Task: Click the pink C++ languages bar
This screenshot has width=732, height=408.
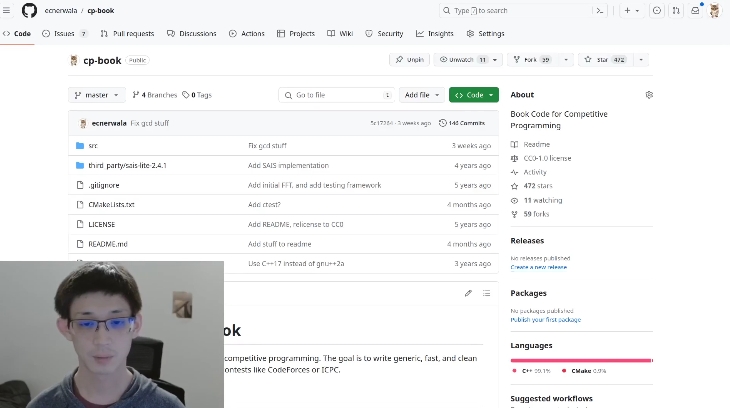Action: click(x=580, y=360)
